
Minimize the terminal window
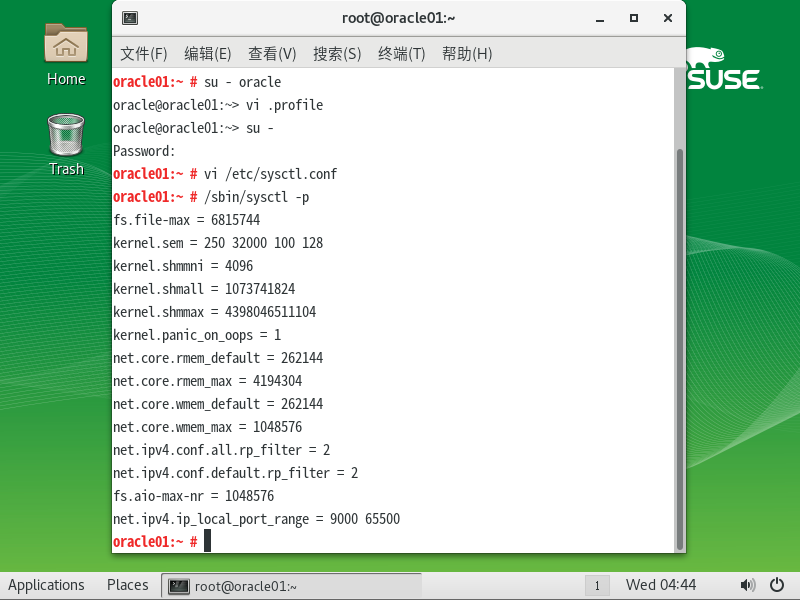pyautogui.click(x=600, y=19)
